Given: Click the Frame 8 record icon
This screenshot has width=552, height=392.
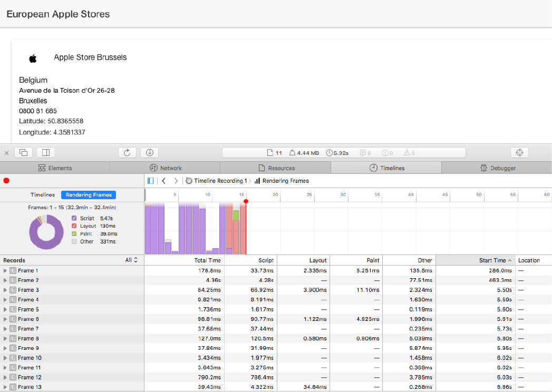Looking at the screenshot, I should click(13, 338).
